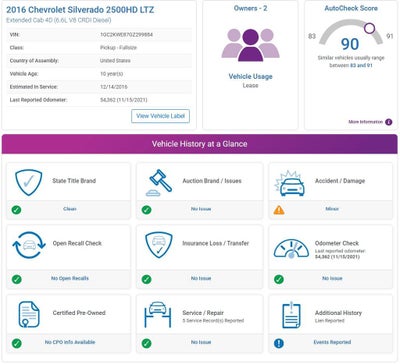Viewport: 400px width, 364px height.
Task: Open No Issue link under Auction Brand
Action: (201, 209)
